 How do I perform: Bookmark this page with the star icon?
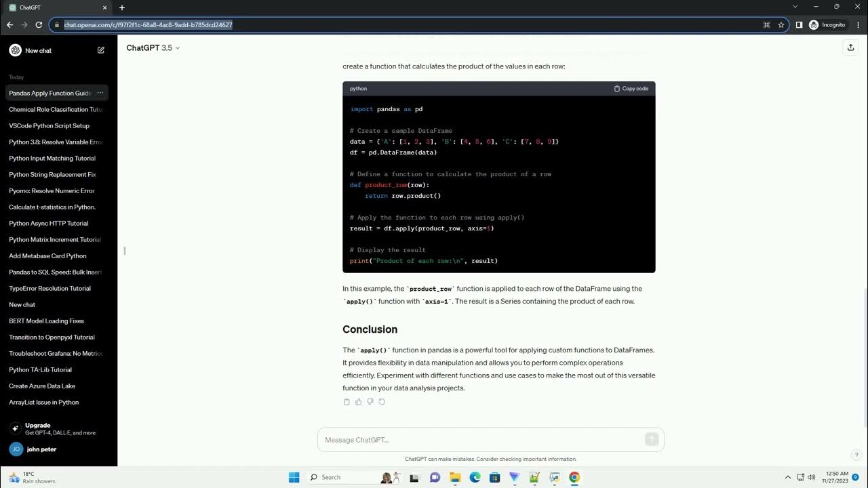pos(781,24)
